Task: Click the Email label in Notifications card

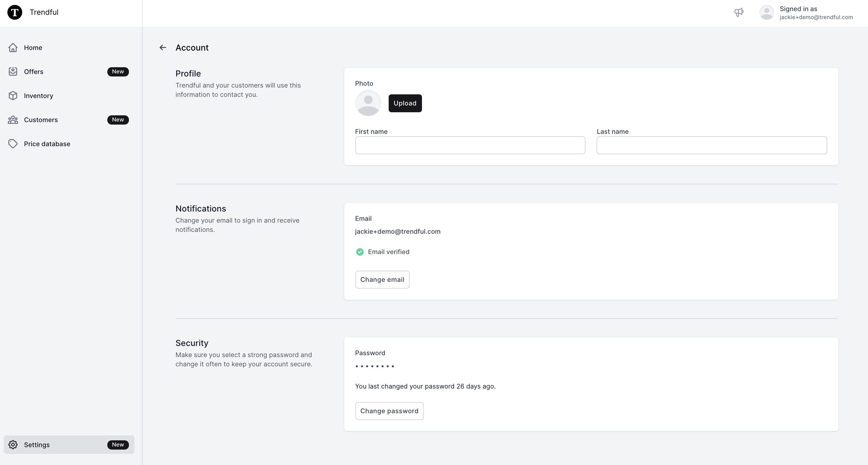Action: pyautogui.click(x=363, y=218)
